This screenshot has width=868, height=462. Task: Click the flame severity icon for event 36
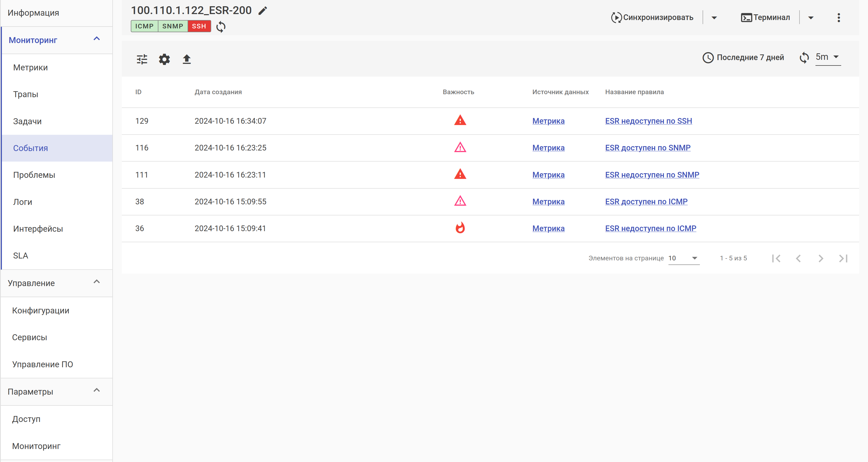460,228
